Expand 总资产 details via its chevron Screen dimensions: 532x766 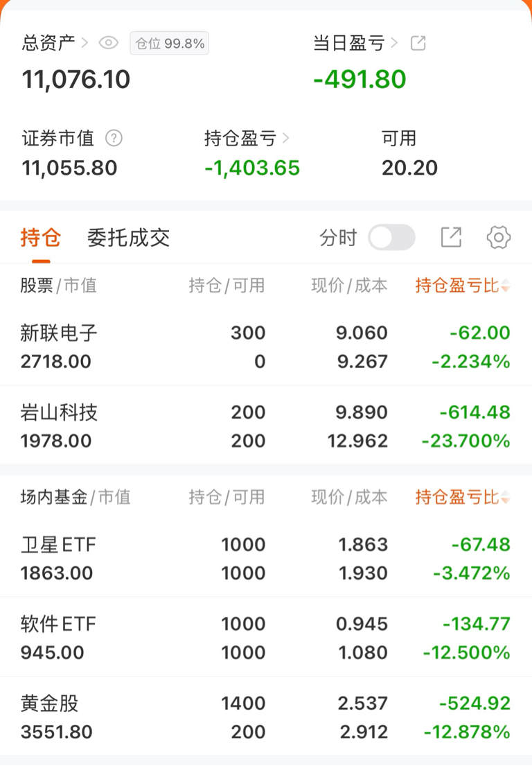85,43
